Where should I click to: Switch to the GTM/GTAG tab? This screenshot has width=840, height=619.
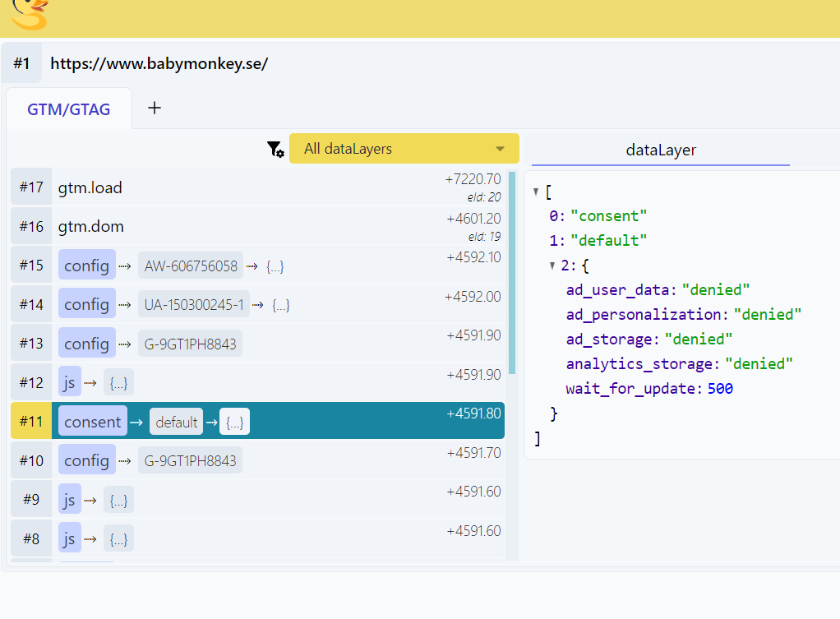pyautogui.click(x=69, y=109)
